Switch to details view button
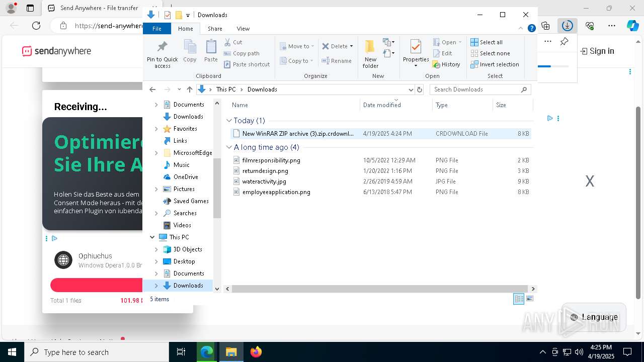 pyautogui.click(x=519, y=299)
